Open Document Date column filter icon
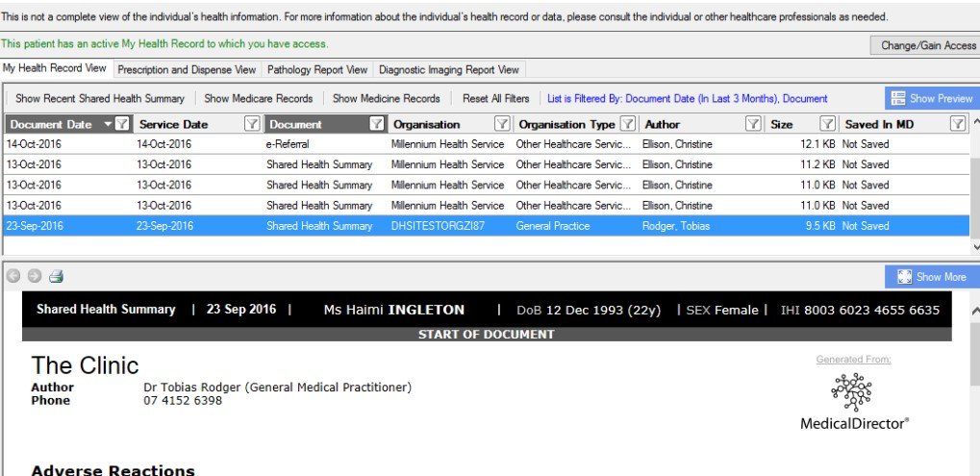 point(122,124)
